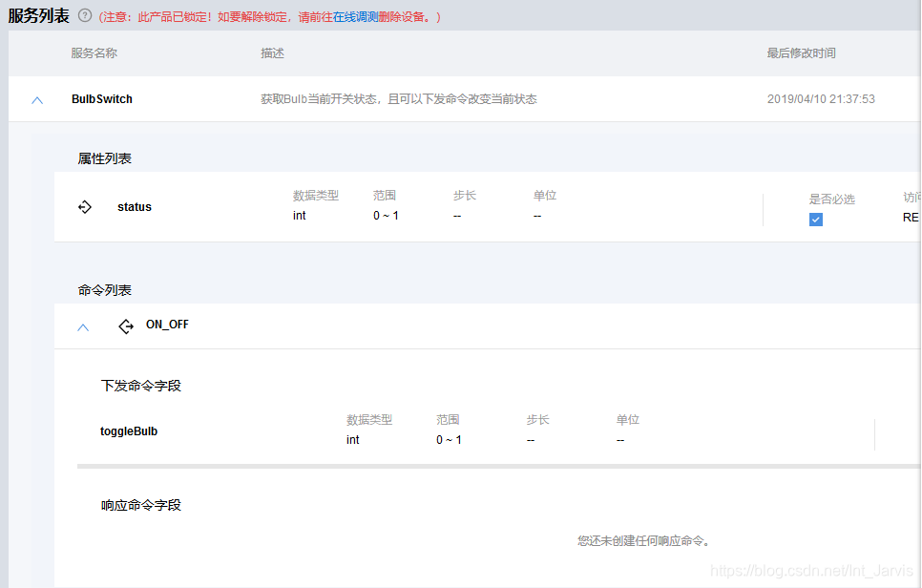Collapse the ON_OFF command row

(83, 327)
